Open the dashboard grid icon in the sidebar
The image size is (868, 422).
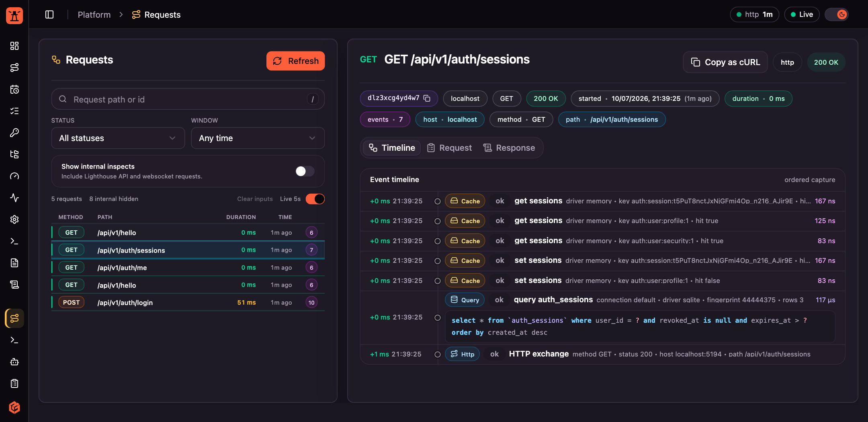click(x=14, y=46)
